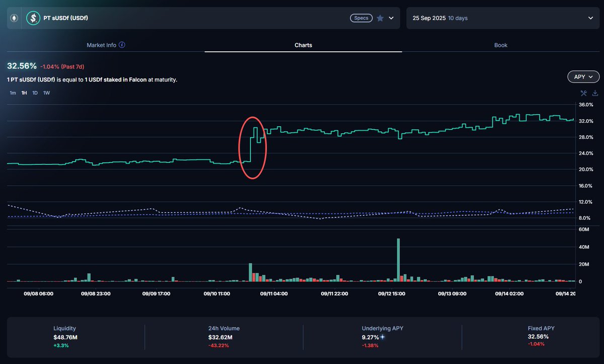Image resolution: width=604 pixels, height=364 pixels.
Task: Select the 1m chart interval
Action: (x=13, y=93)
